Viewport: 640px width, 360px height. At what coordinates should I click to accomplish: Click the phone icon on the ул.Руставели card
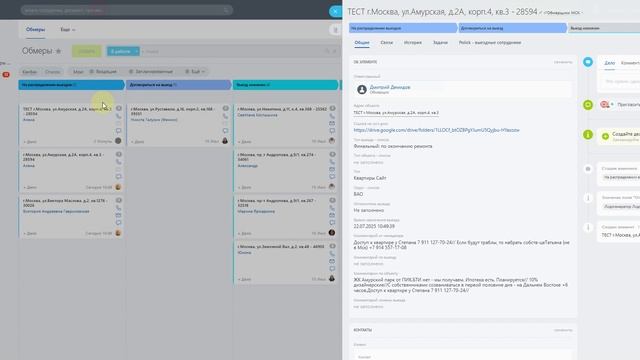coord(225,116)
